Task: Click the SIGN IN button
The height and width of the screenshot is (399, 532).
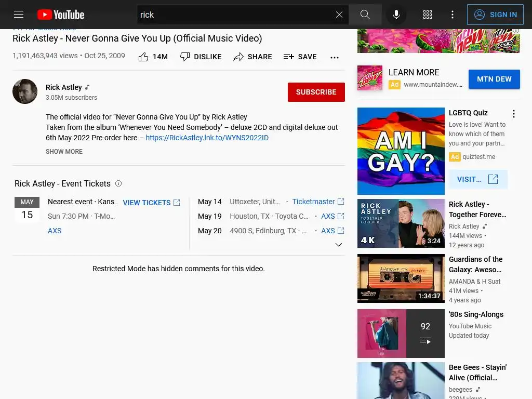Action: click(x=495, y=15)
